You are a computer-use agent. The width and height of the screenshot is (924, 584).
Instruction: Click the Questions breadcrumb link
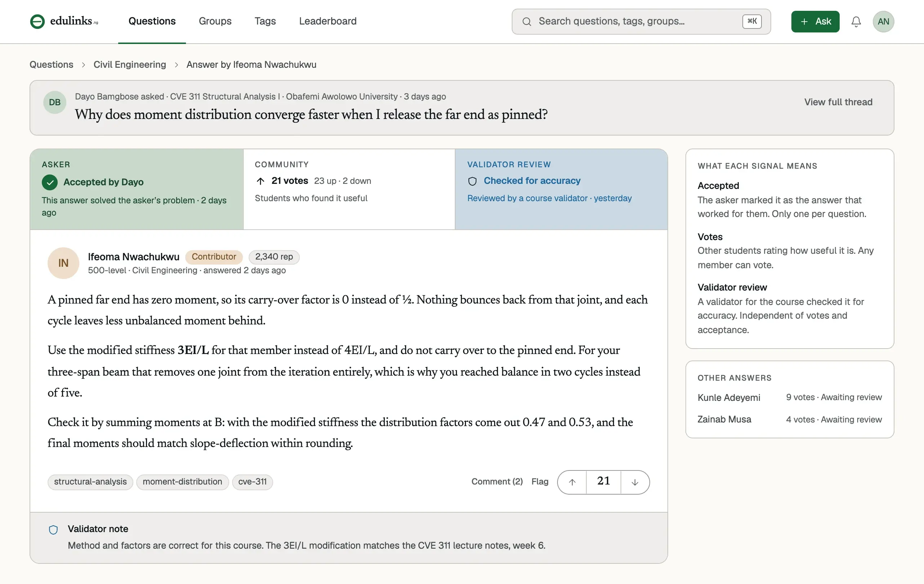[52, 65]
